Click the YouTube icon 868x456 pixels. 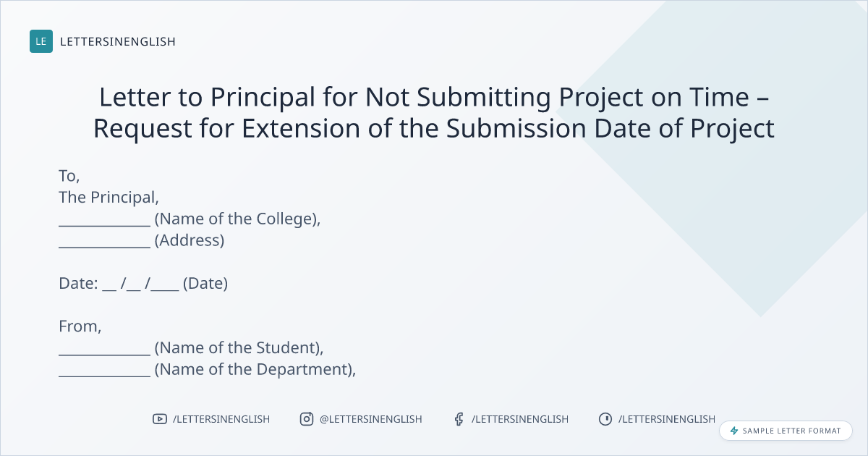pos(159,419)
